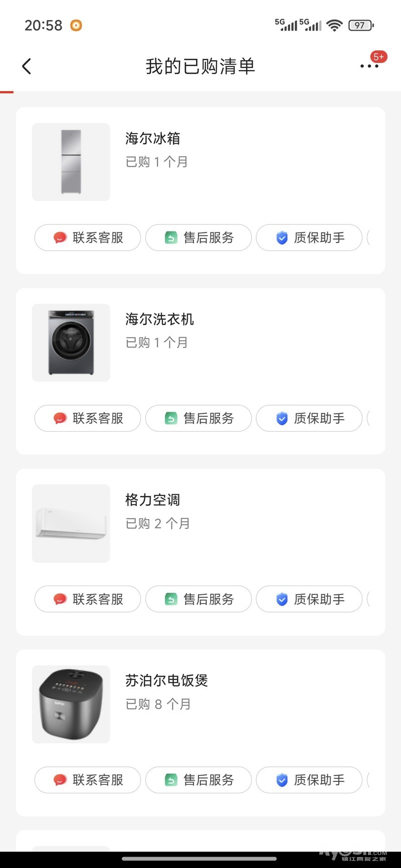This screenshot has height=868, width=401.
Task: Open the 苏泊尔电饭煲 product title
Action: pos(166,681)
